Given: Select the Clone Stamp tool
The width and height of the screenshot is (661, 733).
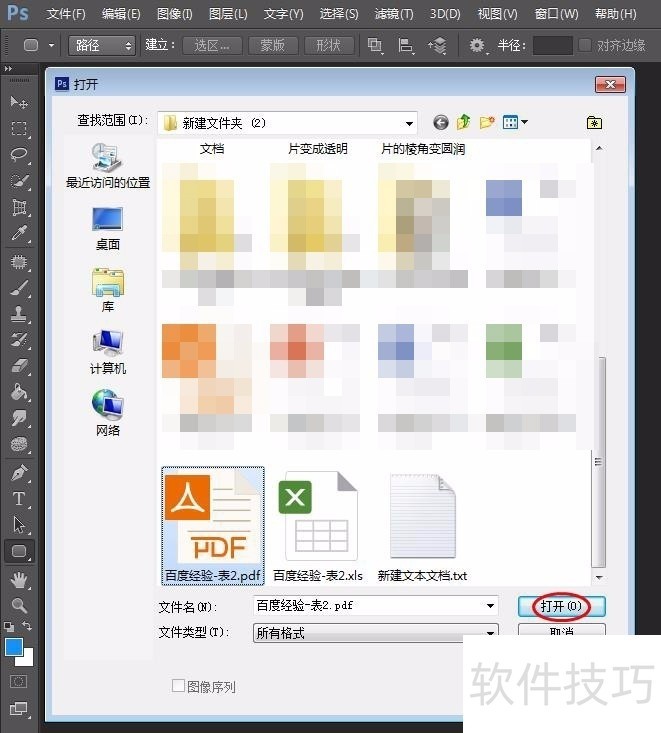Looking at the screenshot, I should [x=19, y=314].
